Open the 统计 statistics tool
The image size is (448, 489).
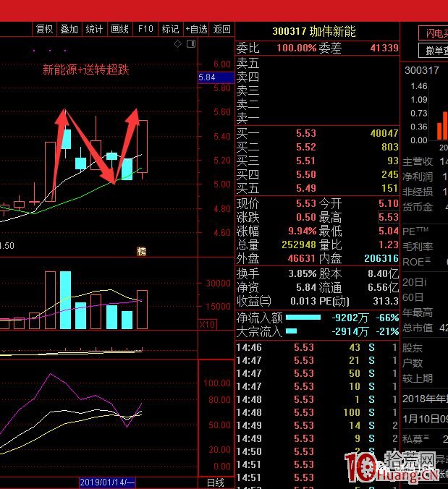point(94,30)
